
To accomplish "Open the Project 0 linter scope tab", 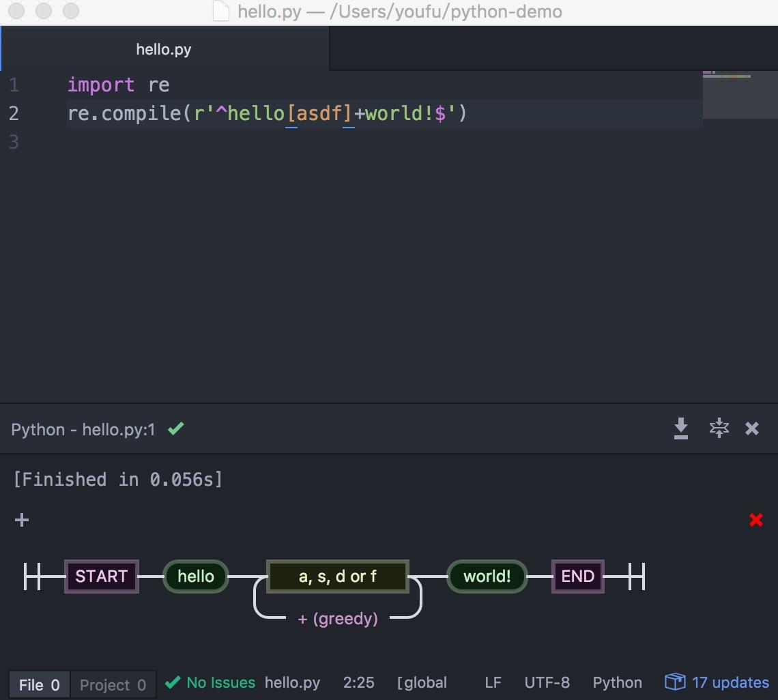I will (x=113, y=684).
